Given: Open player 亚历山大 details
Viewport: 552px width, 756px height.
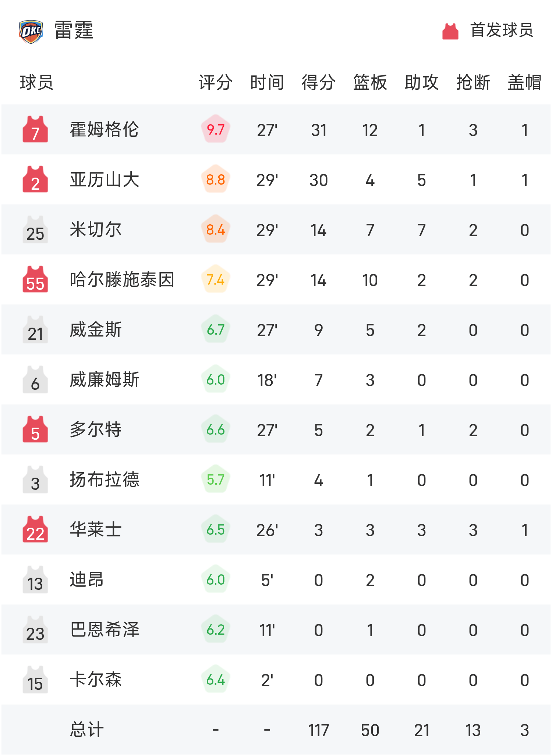Looking at the screenshot, I should click(x=105, y=179).
